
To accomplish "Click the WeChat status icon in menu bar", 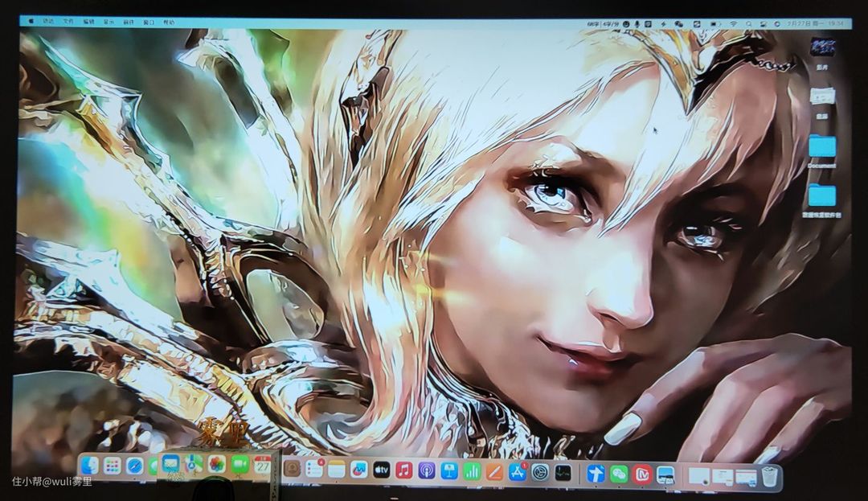I will click(678, 24).
